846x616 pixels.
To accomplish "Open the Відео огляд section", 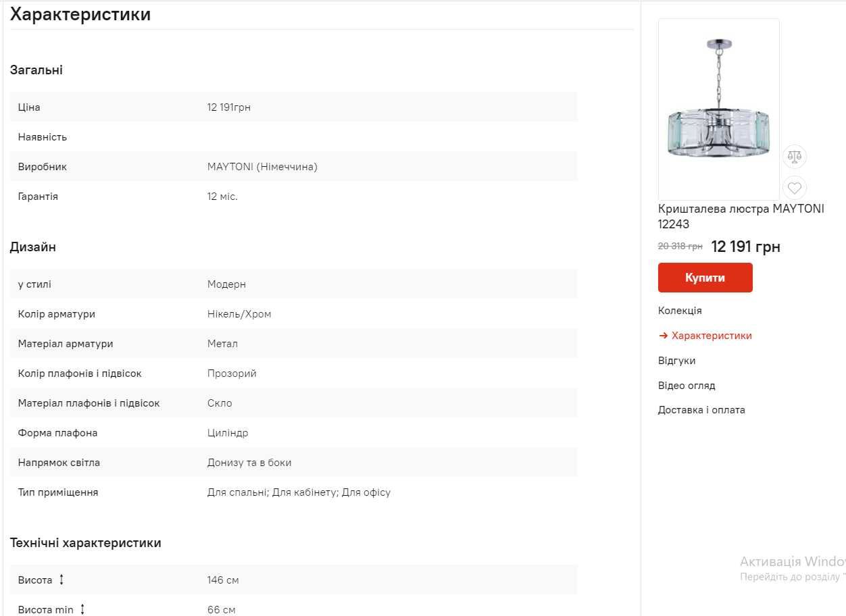I will tap(687, 386).
